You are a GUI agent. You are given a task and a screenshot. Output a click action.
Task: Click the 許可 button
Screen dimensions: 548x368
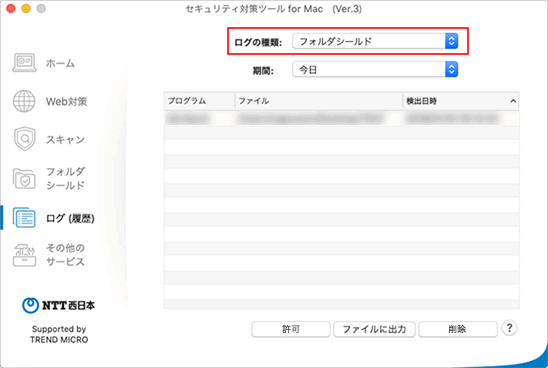(291, 329)
